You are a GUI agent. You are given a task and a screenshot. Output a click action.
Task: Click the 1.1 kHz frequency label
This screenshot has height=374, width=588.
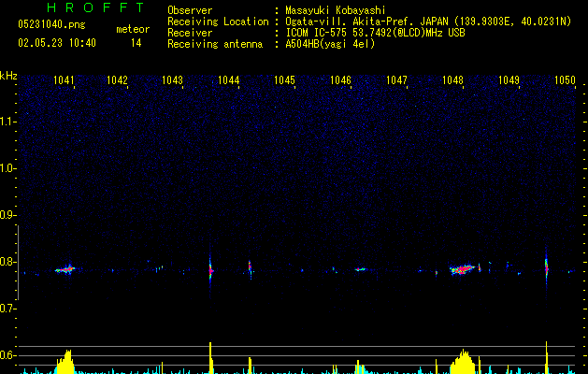(x=7, y=122)
